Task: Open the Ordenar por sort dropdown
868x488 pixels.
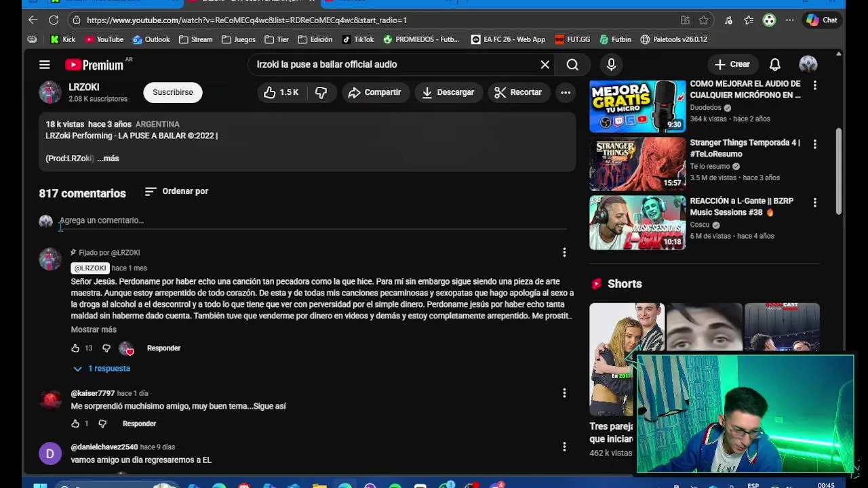Action: click(x=176, y=191)
